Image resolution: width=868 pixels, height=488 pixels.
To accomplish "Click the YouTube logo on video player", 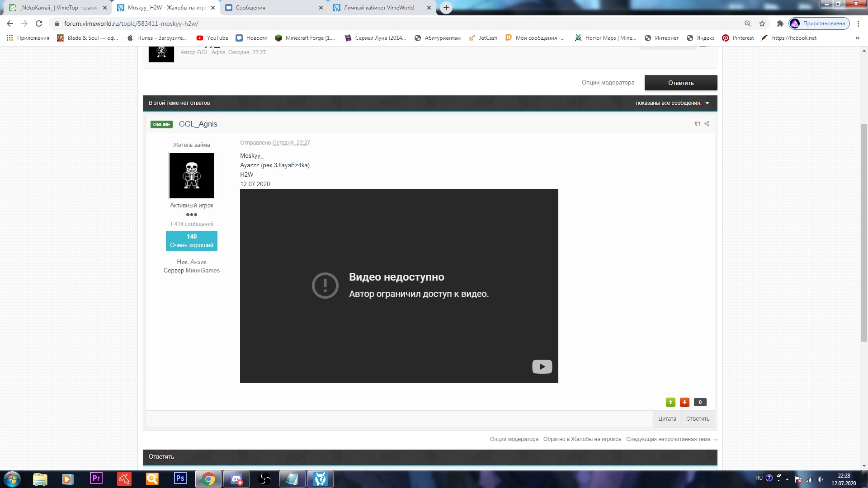I will 542,366.
